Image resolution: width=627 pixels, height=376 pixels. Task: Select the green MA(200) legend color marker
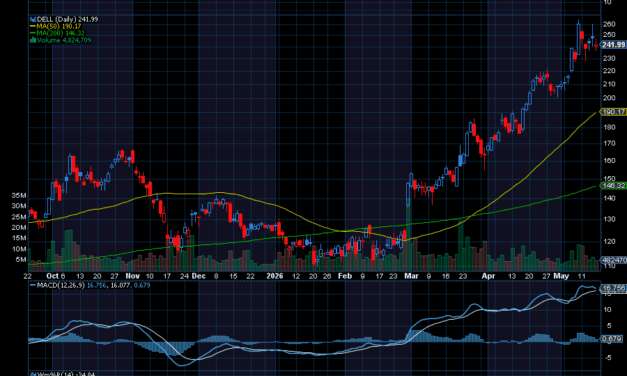(33, 33)
